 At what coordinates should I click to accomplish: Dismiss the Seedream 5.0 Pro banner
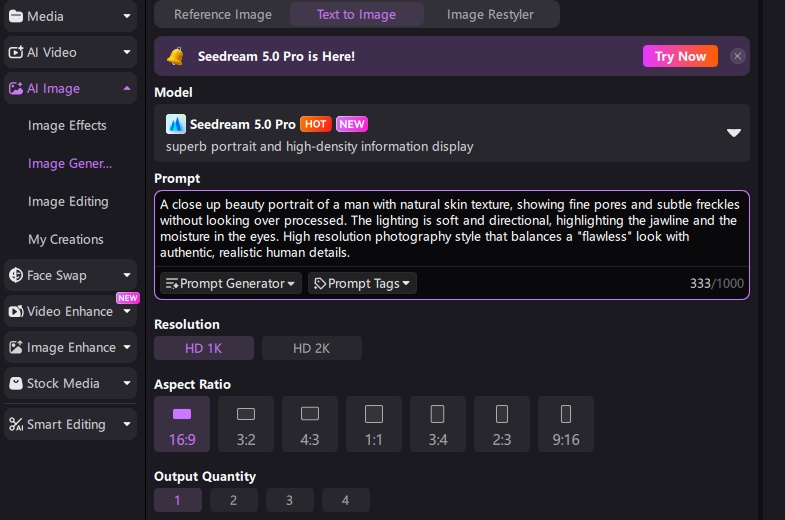click(737, 56)
